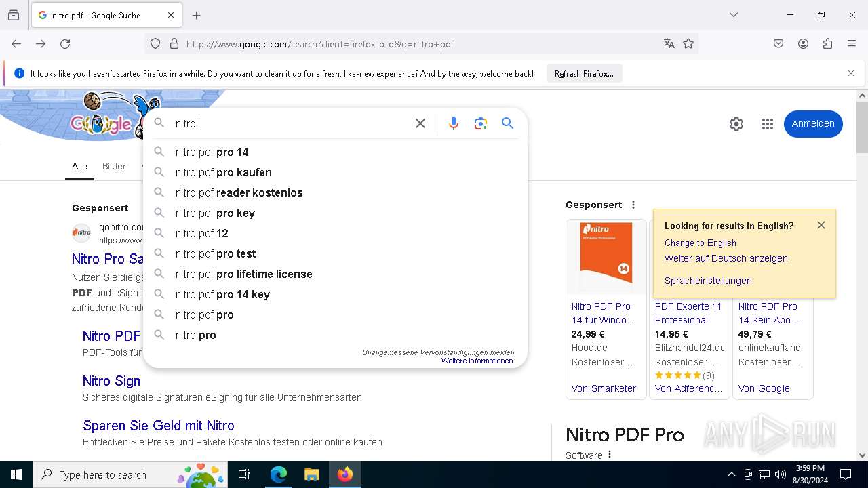Viewport: 868px width, 488px height.
Task: Save page to Pocket
Action: 778,44
